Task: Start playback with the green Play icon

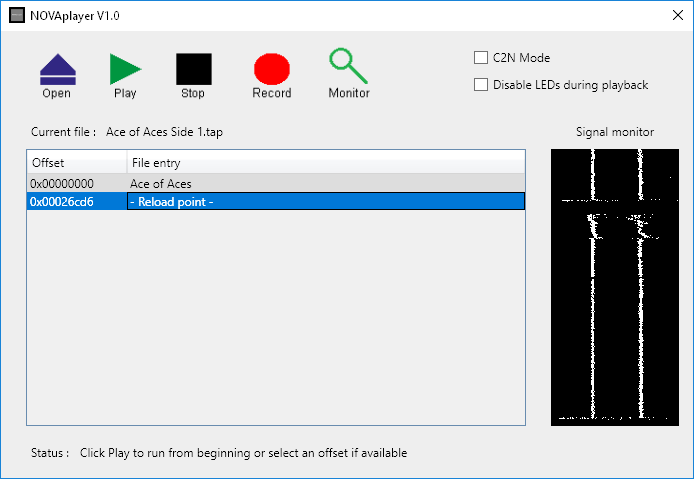Action: pyautogui.click(x=125, y=69)
